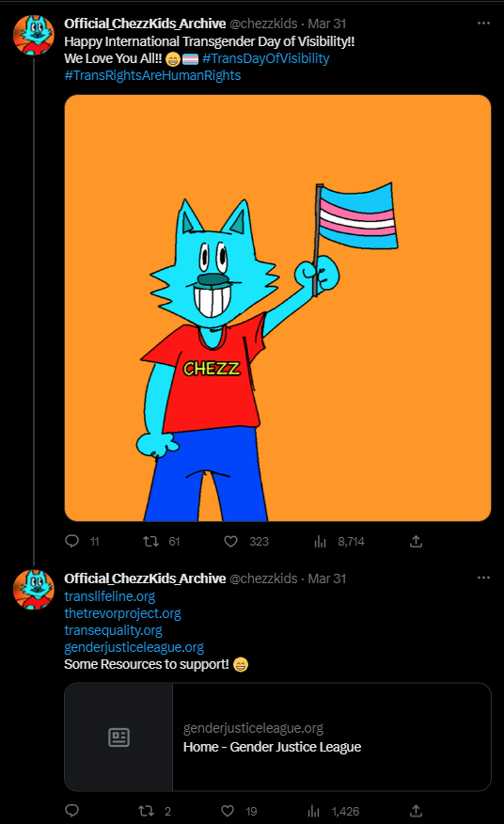Open more options menu on second tweet
Image resolution: width=504 pixels, height=824 pixels.
tap(483, 578)
